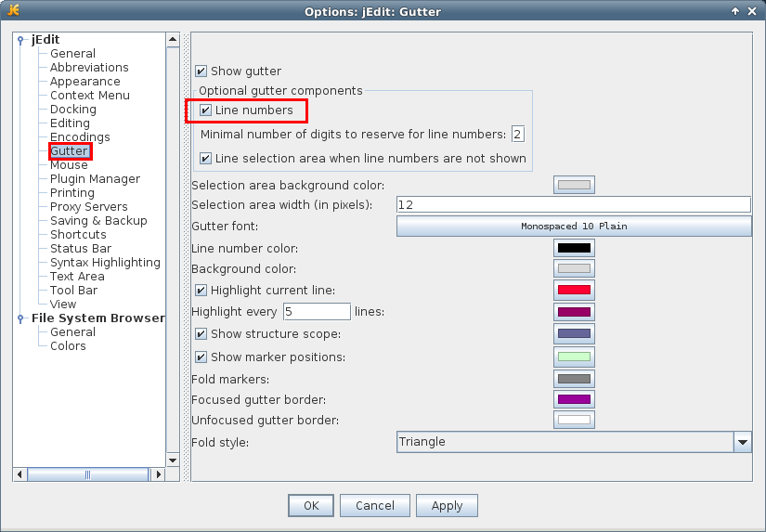
Task: Select Syntax Highlighting in options tree
Action: tap(105, 263)
